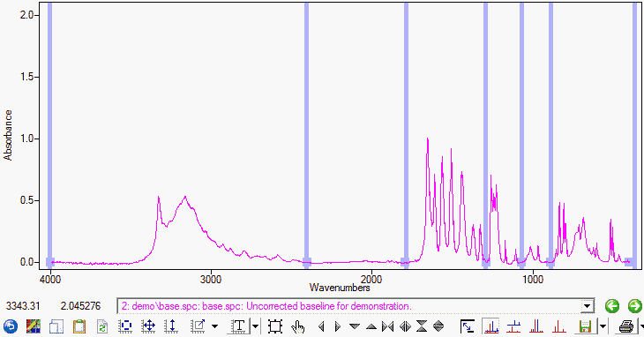Click the 1.5 tick label on y-axis
The width and height of the screenshot is (644, 337).
tap(27, 77)
